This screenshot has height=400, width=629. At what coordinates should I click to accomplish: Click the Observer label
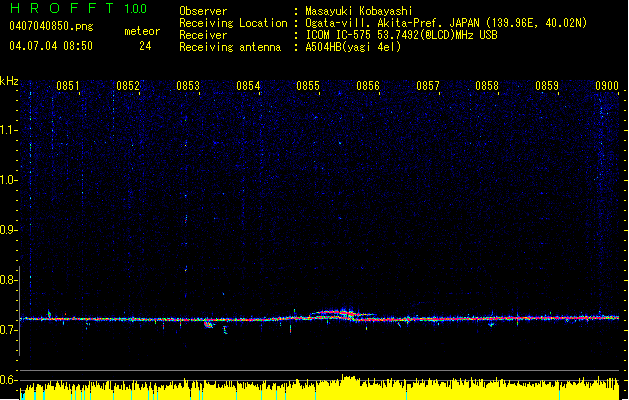203,11
